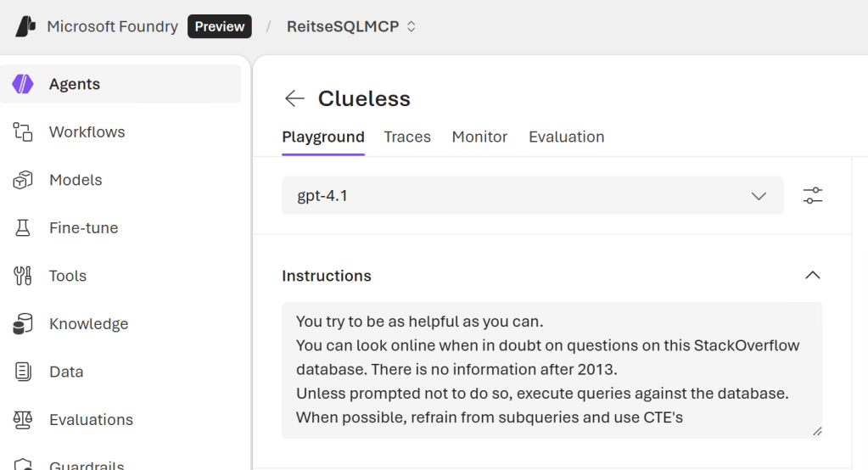Viewport: 868px width, 470px height.
Task: Click the Data document icon
Action: [x=23, y=372]
